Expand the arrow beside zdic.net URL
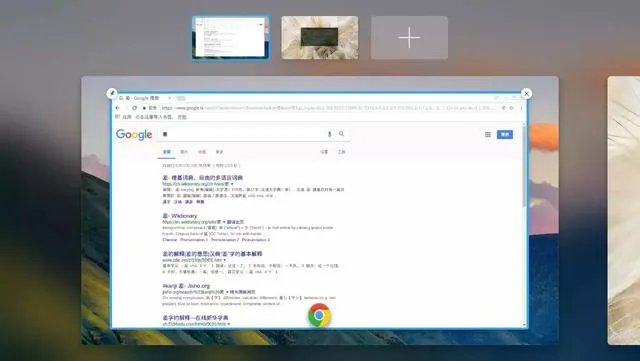This screenshot has width=640, height=361. coord(225,260)
